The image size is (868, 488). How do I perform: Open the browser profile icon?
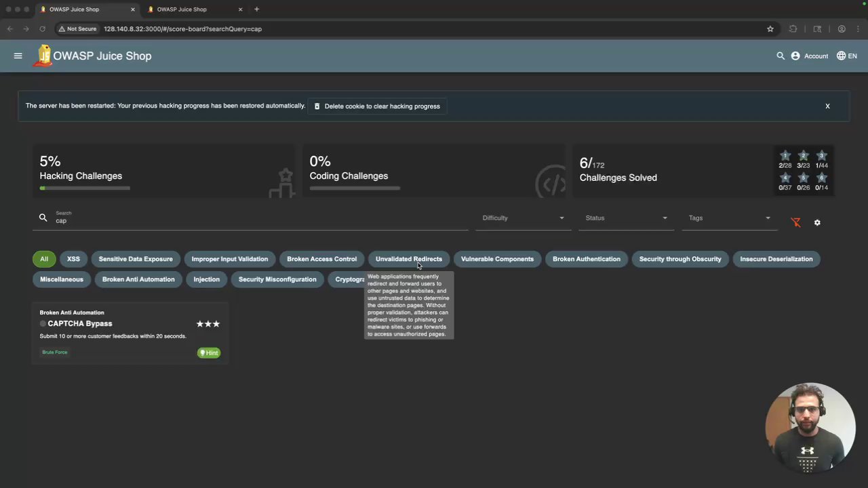(x=842, y=29)
